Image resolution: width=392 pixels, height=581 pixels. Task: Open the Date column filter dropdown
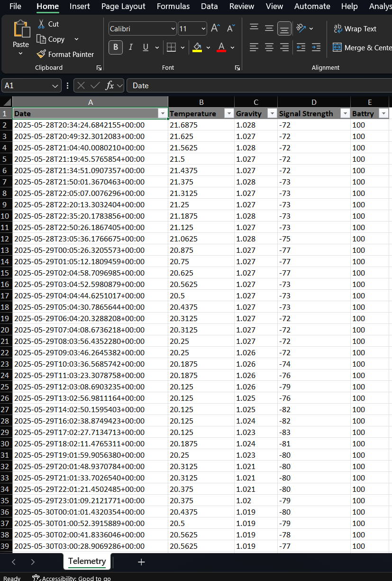163,113
